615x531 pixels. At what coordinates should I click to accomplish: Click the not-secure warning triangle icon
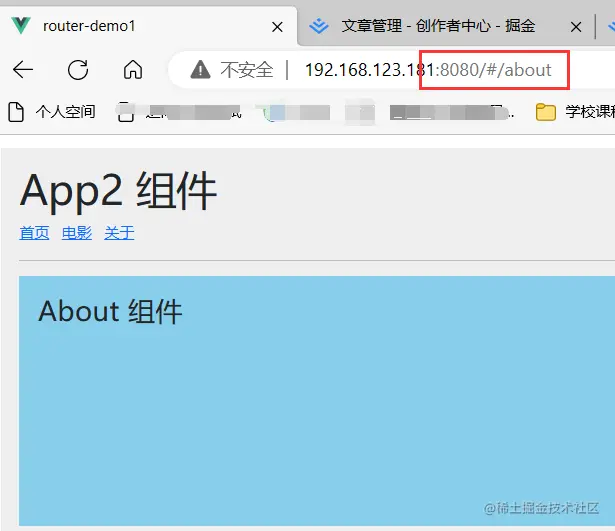200,70
